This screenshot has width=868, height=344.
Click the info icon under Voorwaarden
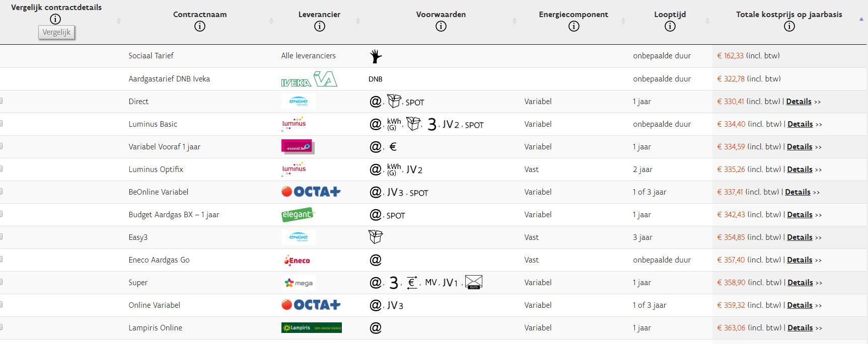point(441,27)
